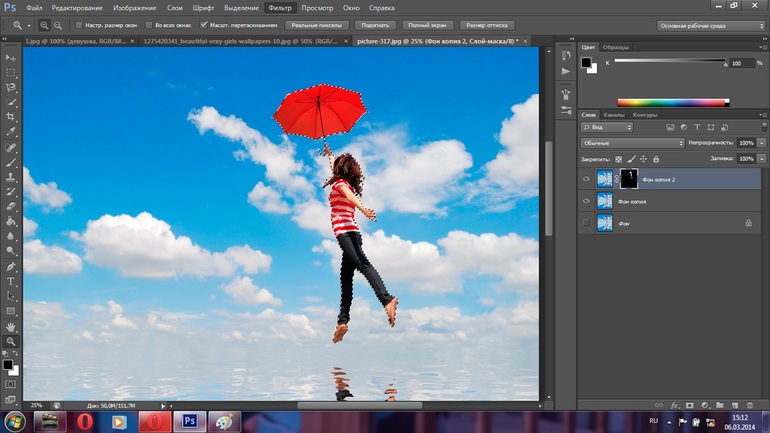The image size is (770, 433).
Task: Select the Crop tool
Action: point(12,117)
